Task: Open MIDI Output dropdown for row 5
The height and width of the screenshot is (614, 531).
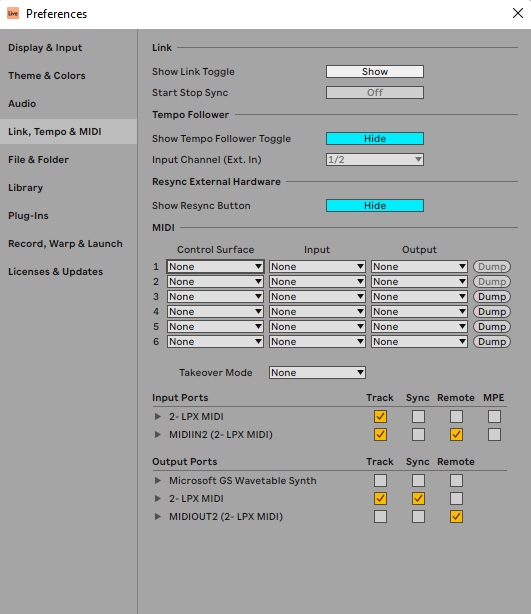Action: point(419,327)
